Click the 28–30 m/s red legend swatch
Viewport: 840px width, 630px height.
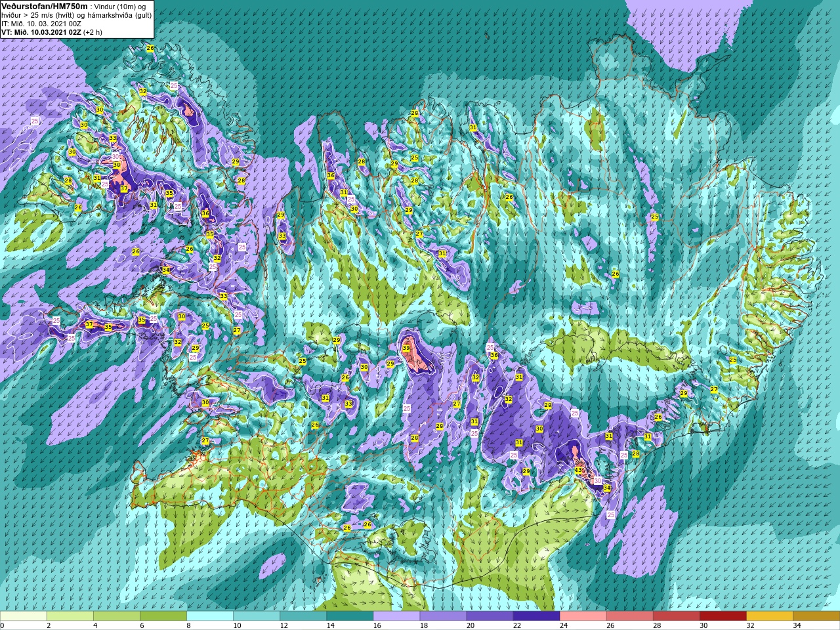[676, 616]
